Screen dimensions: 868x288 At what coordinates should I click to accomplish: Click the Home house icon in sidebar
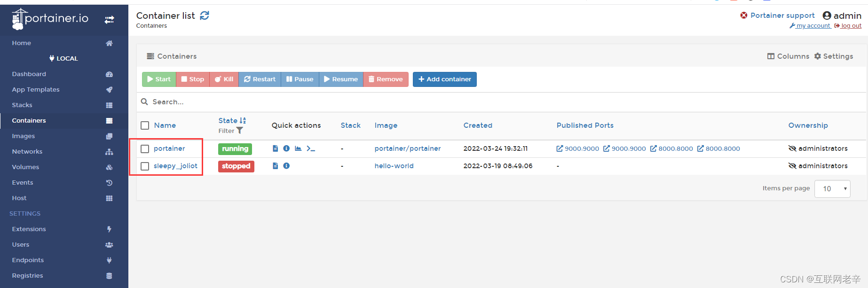109,43
